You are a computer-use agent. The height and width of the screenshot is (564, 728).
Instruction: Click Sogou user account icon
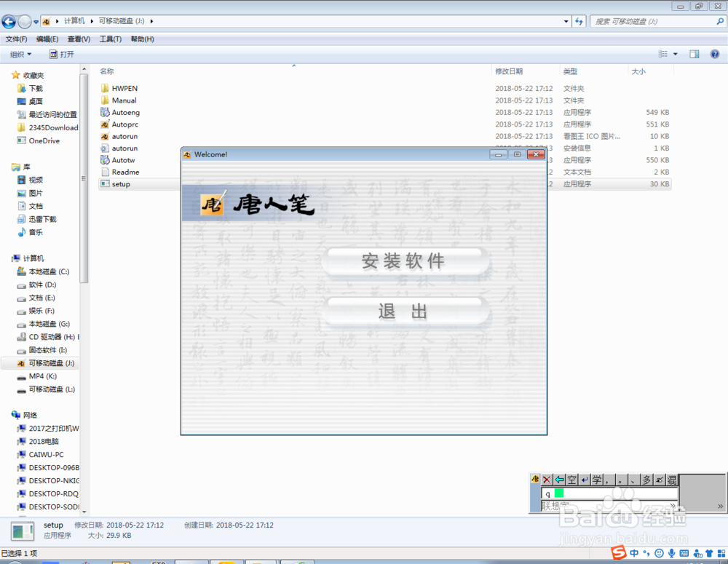pos(697,553)
